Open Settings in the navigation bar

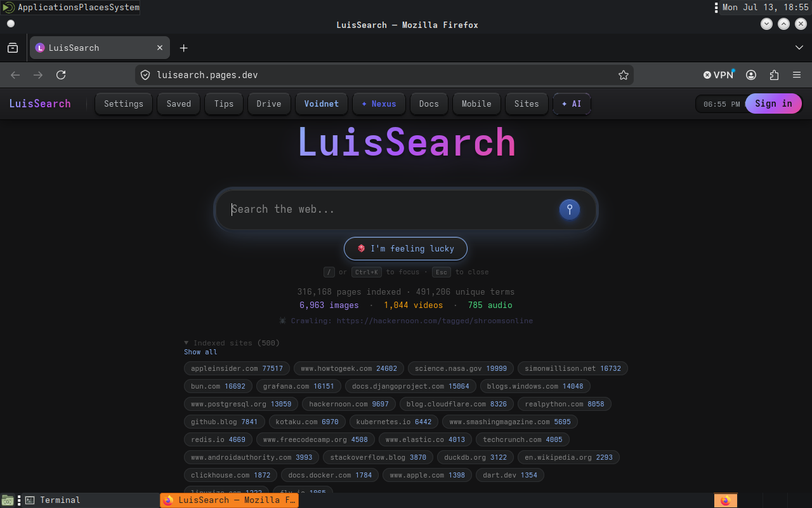[124, 104]
